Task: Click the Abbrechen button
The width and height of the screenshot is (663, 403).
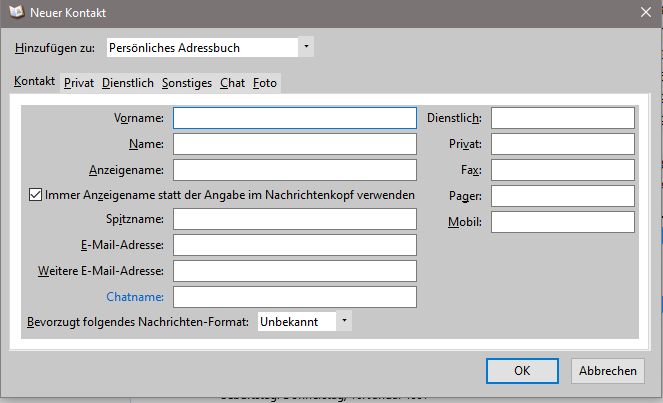Action: point(607,370)
